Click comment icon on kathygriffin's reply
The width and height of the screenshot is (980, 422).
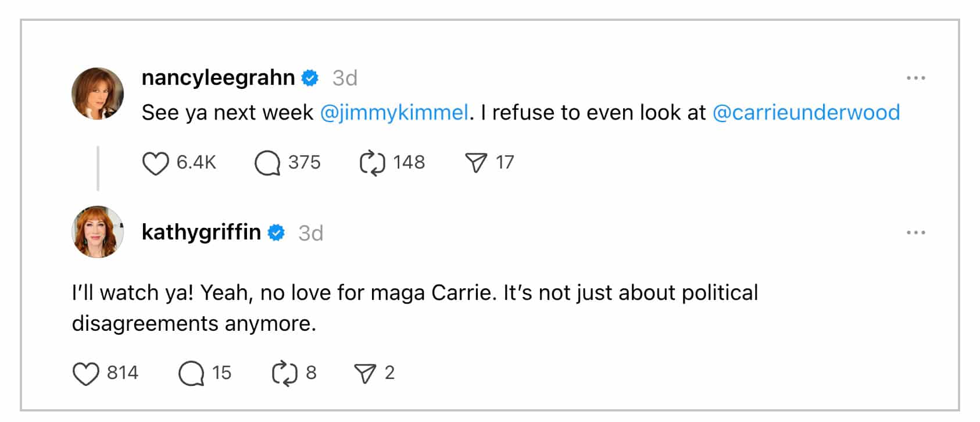[x=191, y=373]
